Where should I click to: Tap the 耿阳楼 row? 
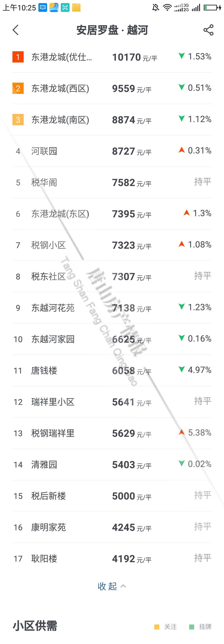(x=44, y=558)
